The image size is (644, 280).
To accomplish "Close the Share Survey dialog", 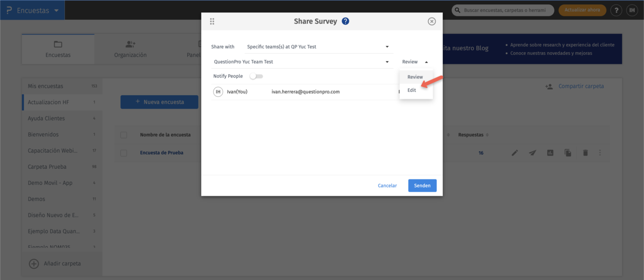I will tap(431, 21).
